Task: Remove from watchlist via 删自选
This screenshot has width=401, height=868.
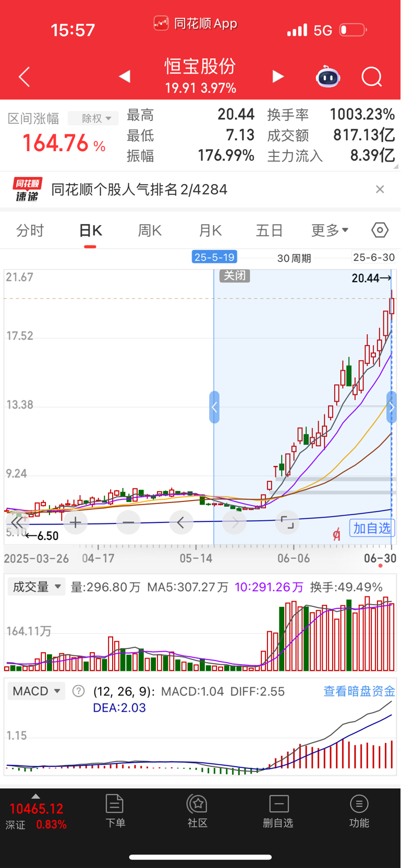Action: [278, 811]
